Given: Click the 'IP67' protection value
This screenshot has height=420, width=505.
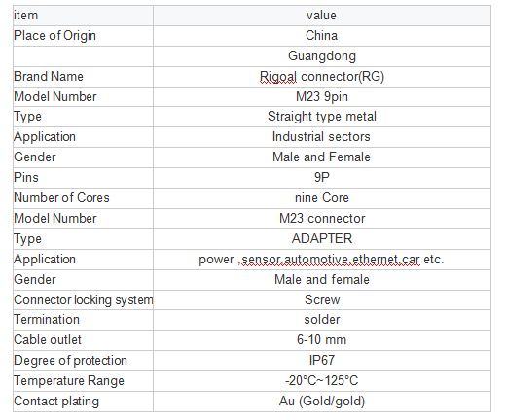Looking at the screenshot, I should 322,361.
